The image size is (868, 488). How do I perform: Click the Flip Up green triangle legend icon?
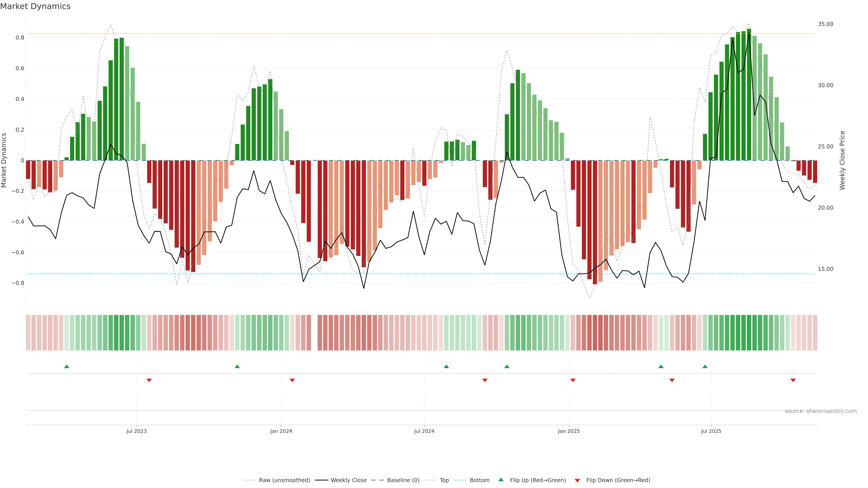click(501, 480)
